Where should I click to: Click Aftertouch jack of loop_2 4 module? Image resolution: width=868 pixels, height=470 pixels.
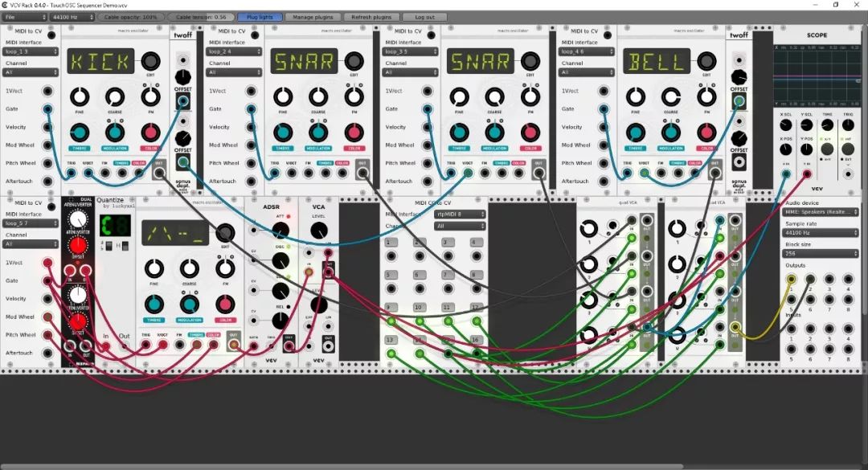point(252,181)
